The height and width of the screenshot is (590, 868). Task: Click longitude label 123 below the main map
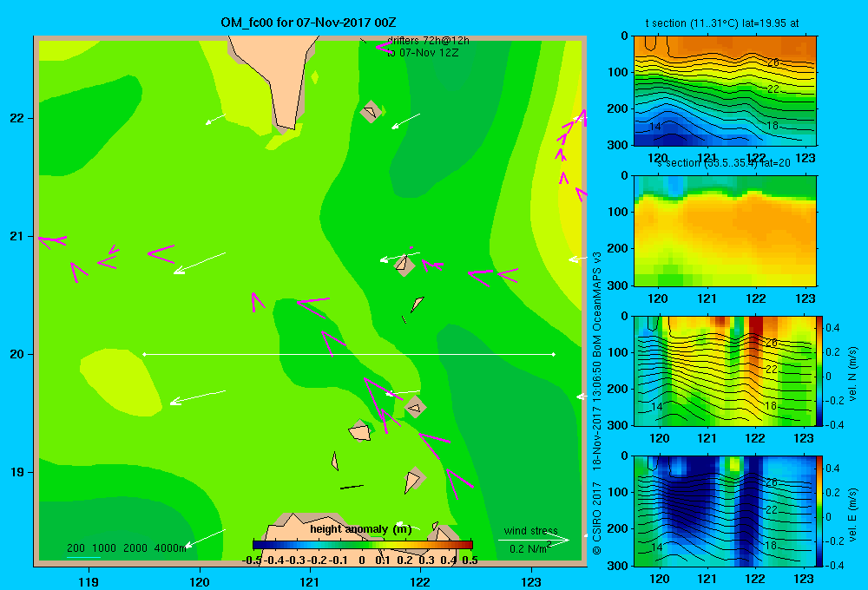coord(531,581)
